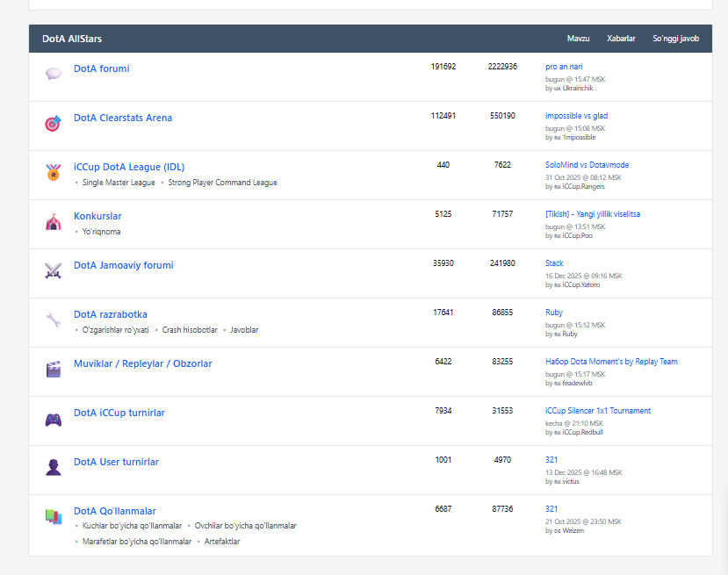Image resolution: width=728 pixels, height=575 pixels.
Task: Open the Single Master League subforum
Action: click(119, 183)
